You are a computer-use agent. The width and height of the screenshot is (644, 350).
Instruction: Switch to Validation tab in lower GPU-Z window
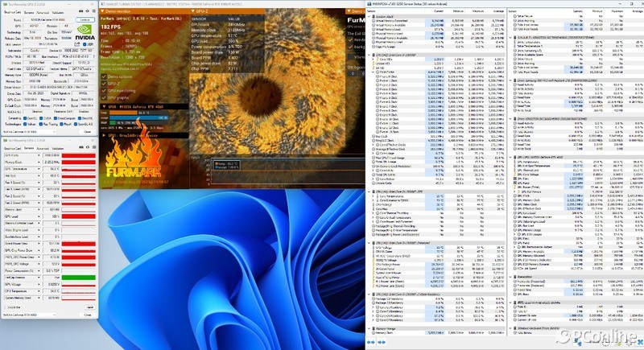click(58, 148)
